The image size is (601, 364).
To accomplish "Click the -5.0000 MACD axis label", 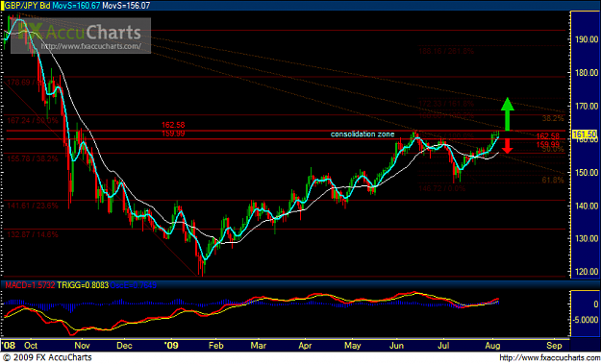I will point(586,320).
